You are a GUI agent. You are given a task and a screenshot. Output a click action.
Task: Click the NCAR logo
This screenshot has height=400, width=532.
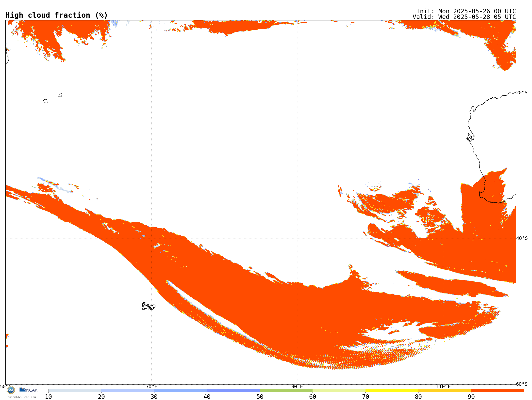[x=28, y=390]
